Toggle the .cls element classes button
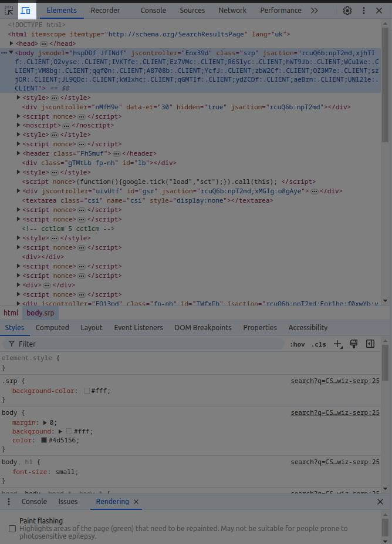392x544 pixels. pos(319,344)
